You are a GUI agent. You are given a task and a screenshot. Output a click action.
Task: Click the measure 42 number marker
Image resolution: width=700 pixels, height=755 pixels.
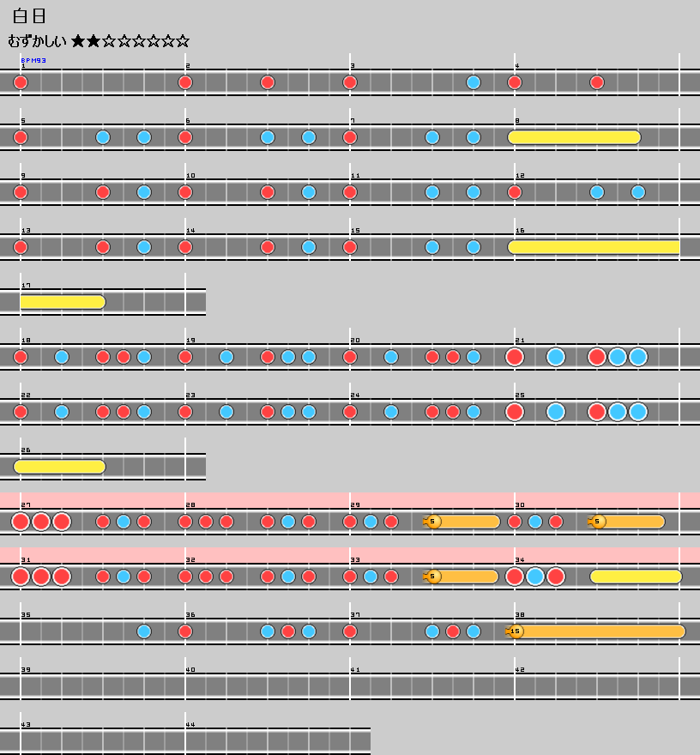pos(519,669)
